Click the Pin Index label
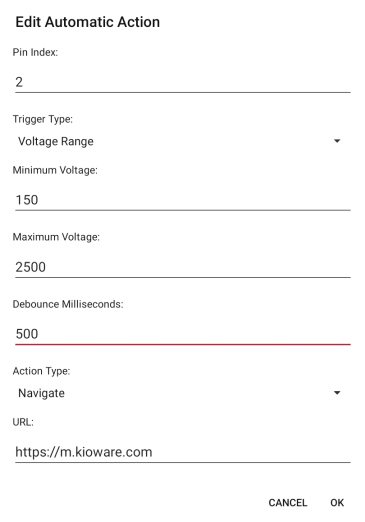The height and width of the screenshot is (522, 365). [35, 52]
